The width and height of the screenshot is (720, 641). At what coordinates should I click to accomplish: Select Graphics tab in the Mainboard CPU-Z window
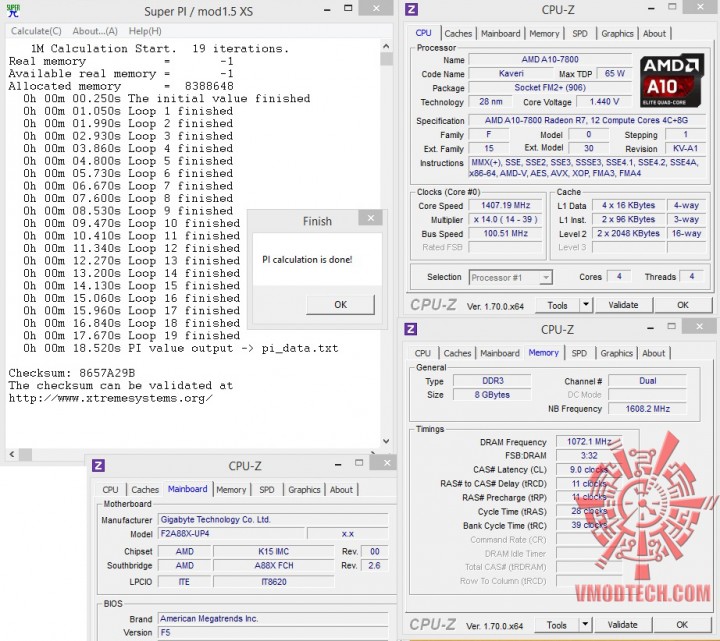tap(304, 489)
